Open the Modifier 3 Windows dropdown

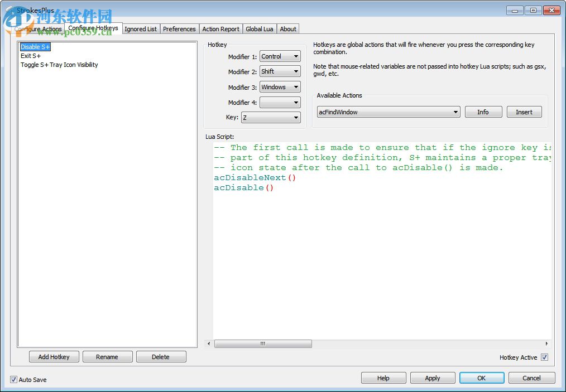point(280,87)
